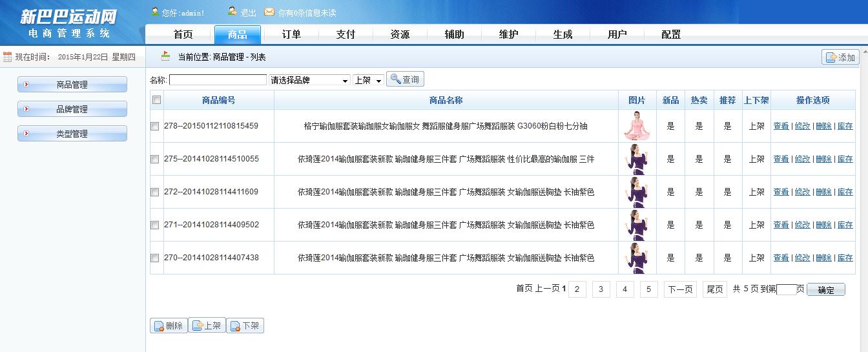
Task: Open the 上架 status dropdown filter
Action: [368, 80]
